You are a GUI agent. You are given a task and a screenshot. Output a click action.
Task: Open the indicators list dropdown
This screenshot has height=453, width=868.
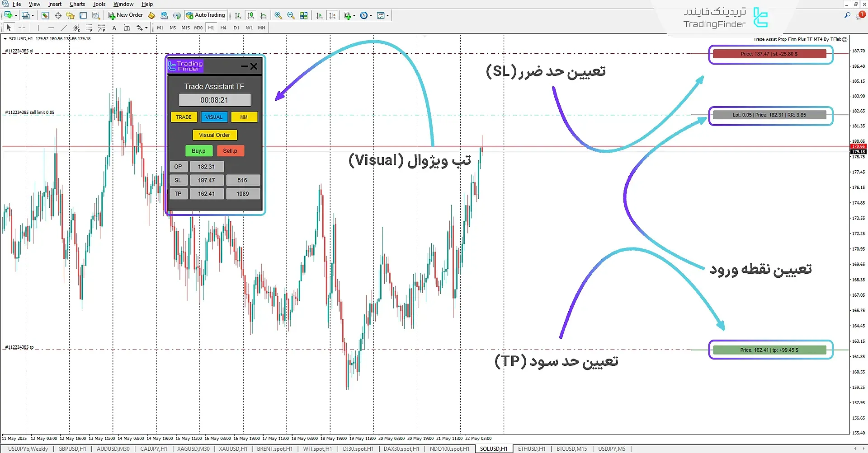pyautogui.click(x=349, y=15)
